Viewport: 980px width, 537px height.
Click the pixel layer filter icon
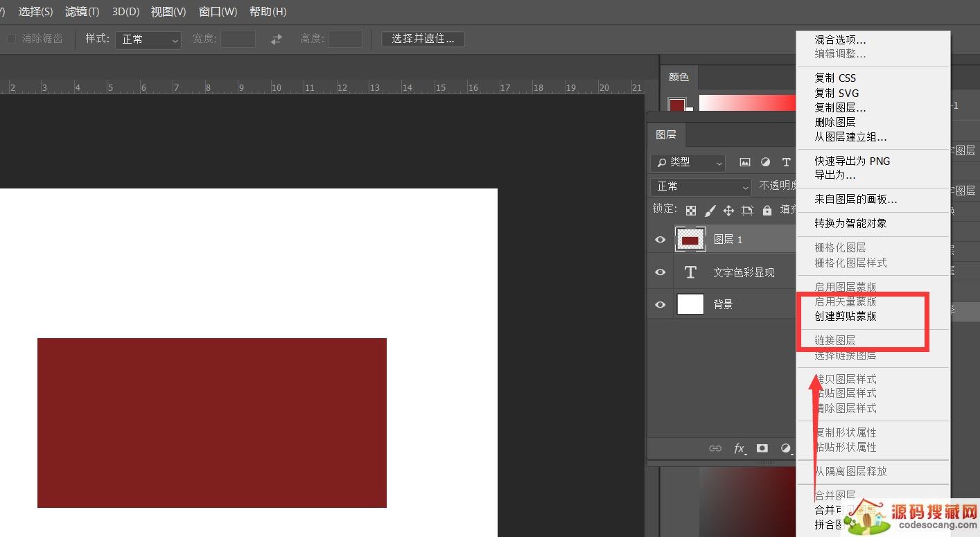(745, 162)
